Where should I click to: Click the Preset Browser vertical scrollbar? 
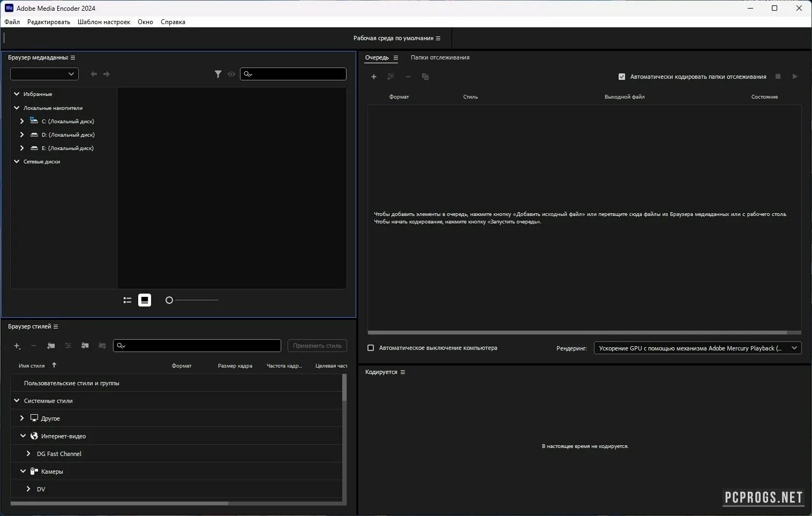point(344,387)
